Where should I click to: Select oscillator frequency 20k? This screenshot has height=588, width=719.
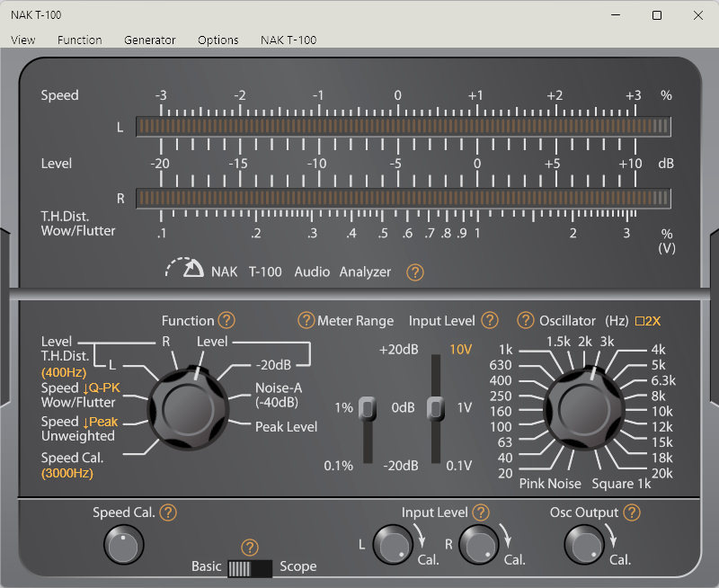click(662, 473)
